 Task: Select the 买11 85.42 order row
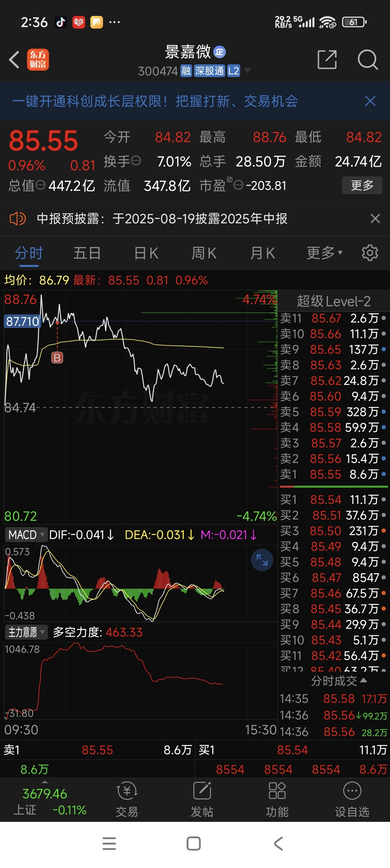[333, 655]
